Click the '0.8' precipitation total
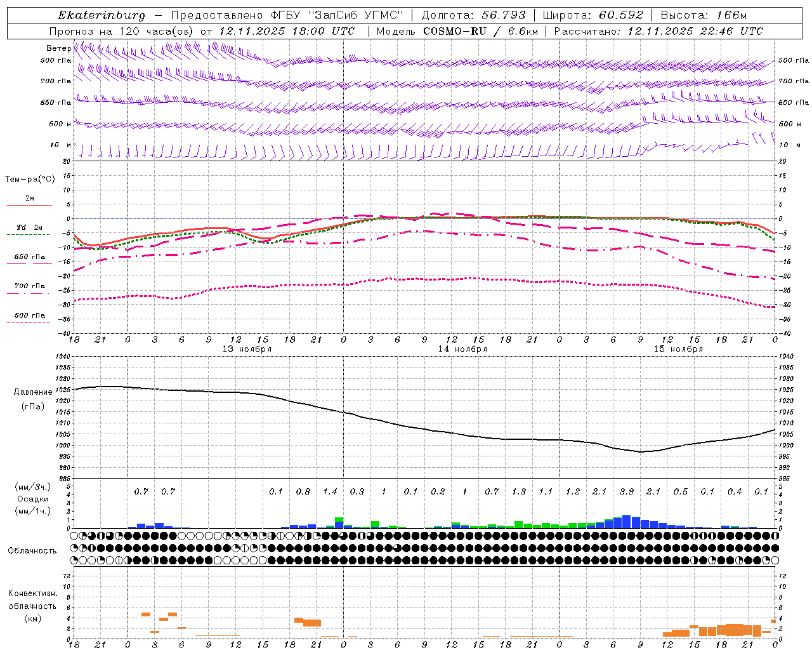Screen dimensions: 812x650 303,492
